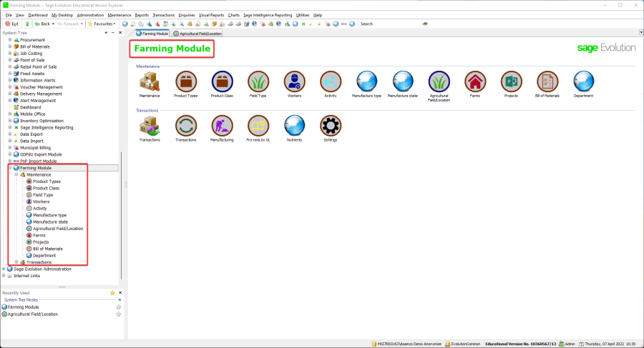Click the Back navigation button

tap(42, 24)
